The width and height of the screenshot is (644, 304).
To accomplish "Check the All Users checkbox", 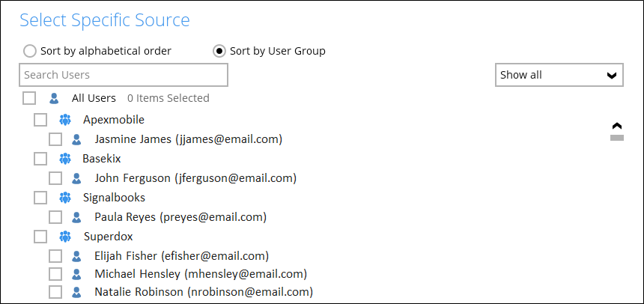I will (x=29, y=98).
